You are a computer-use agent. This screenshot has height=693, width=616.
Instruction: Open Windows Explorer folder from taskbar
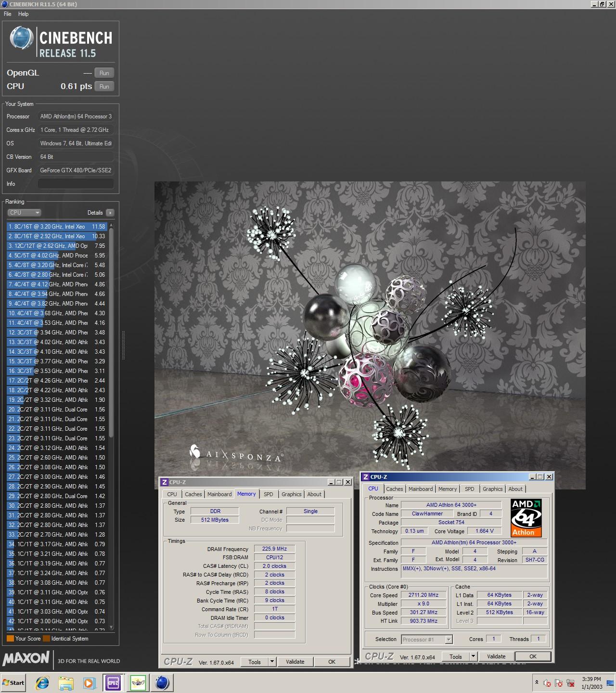click(66, 682)
